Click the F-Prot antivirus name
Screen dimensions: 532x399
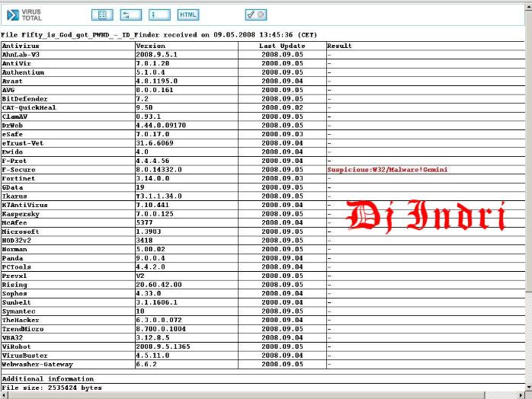pyautogui.click(x=14, y=161)
